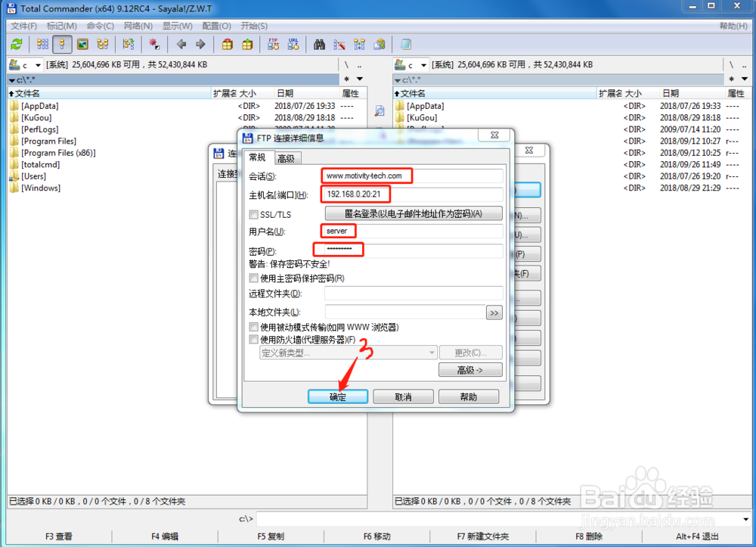Click the unpack files box icon
Image resolution: width=756 pixels, height=547 pixels.
click(x=247, y=45)
